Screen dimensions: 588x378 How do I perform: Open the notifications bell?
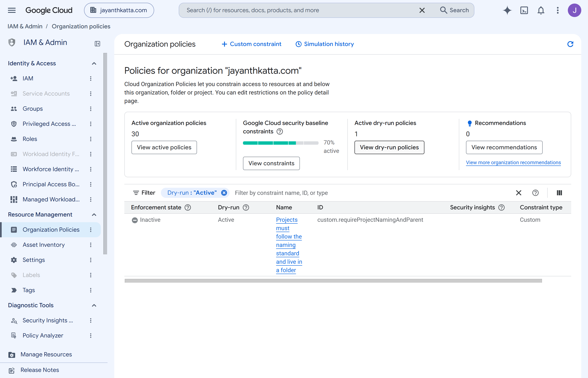coord(541,10)
